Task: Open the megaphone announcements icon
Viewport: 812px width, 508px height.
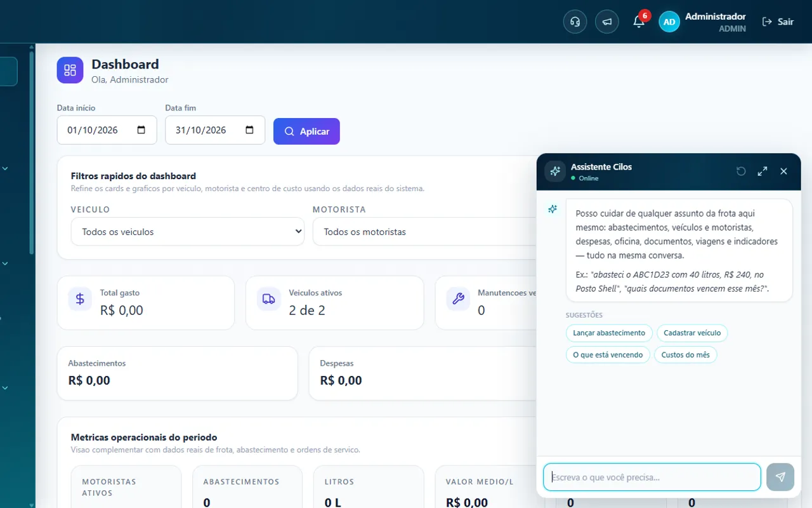Action: click(606, 22)
